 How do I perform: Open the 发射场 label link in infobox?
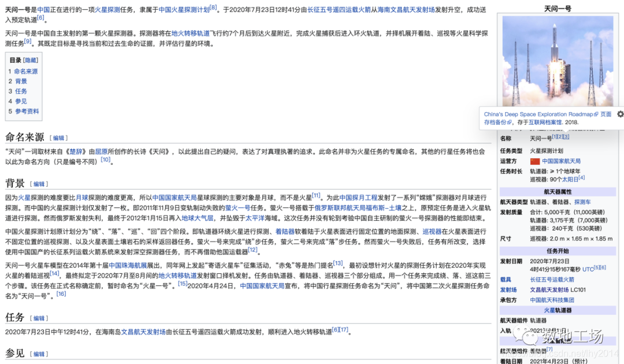[508, 290]
